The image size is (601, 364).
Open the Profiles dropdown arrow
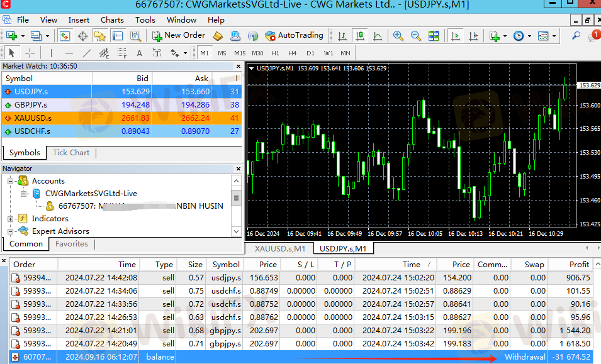pos(48,36)
